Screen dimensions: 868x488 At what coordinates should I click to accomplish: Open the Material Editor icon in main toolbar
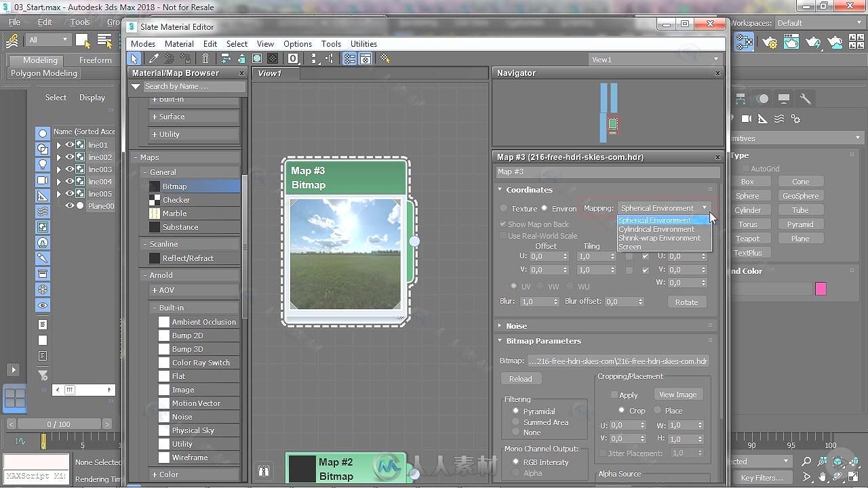745,42
